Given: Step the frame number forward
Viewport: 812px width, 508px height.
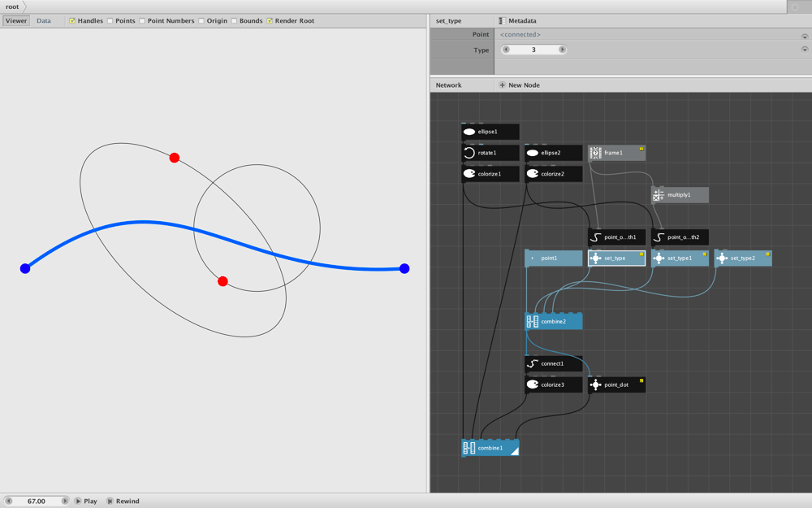Looking at the screenshot, I should (65, 501).
